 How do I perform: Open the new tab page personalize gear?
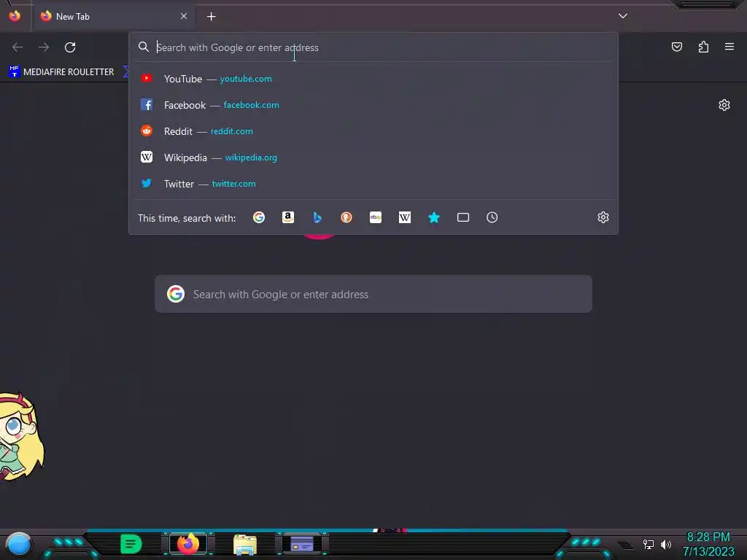click(724, 105)
